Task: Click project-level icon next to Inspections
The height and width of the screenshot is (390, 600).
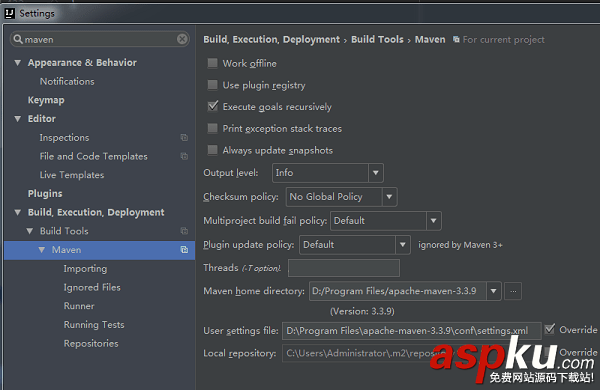Action: tap(184, 137)
